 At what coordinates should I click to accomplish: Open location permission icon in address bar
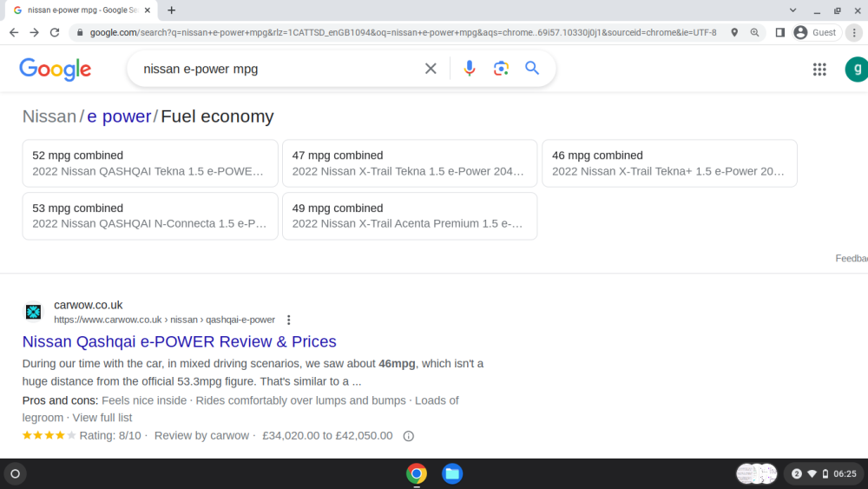734,33
